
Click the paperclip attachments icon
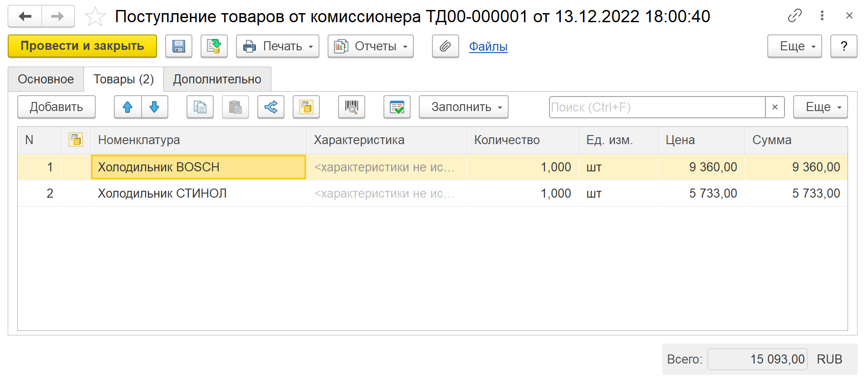[445, 46]
